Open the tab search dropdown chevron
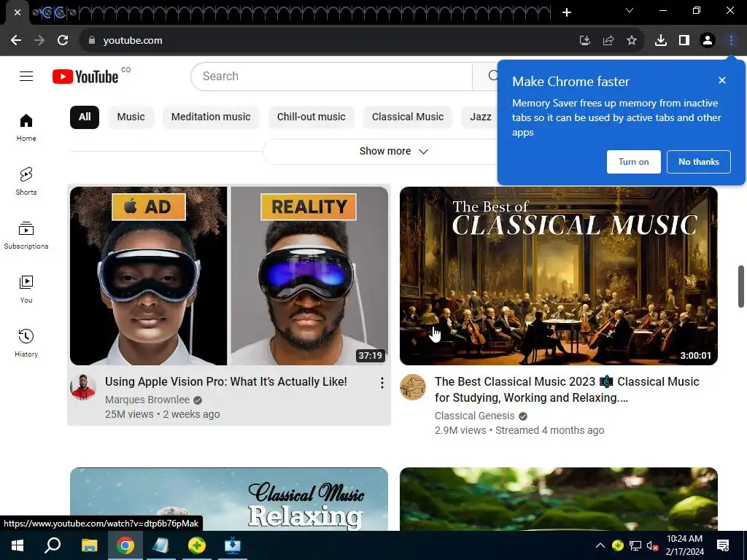This screenshot has height=560, width=747. click(630, 10)
